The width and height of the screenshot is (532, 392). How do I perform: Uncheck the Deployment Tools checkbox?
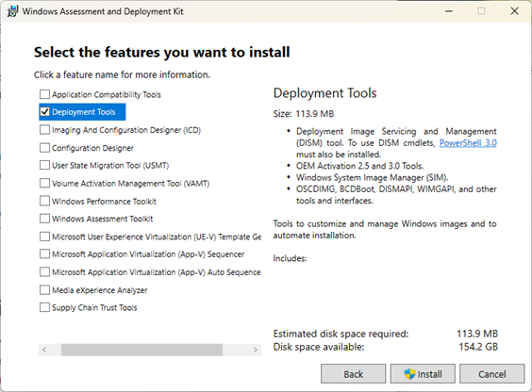click(x=44, y=112)
